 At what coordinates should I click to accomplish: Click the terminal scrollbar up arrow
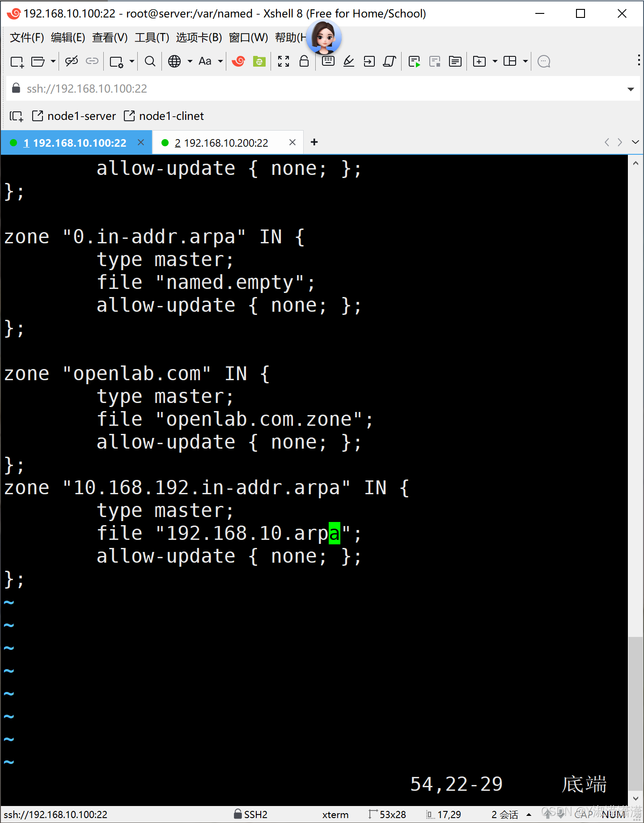[636, 163]
